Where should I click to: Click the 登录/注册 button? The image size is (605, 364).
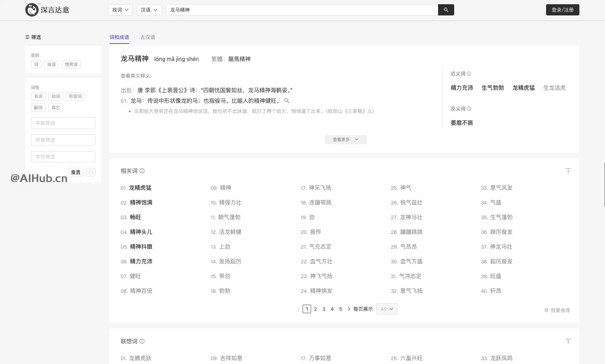562,10
